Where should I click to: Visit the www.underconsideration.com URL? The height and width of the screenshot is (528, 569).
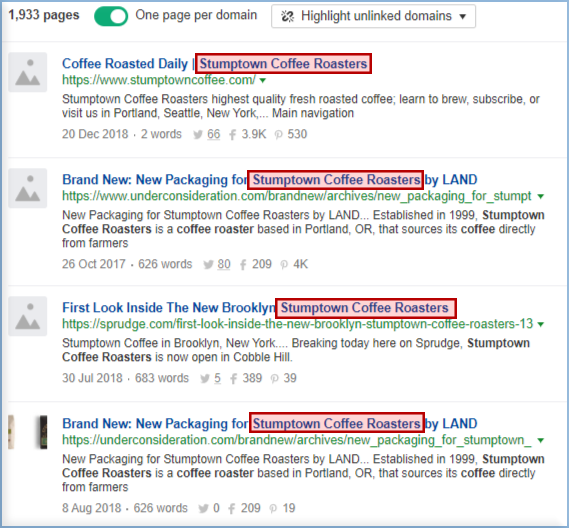point(296,196)
